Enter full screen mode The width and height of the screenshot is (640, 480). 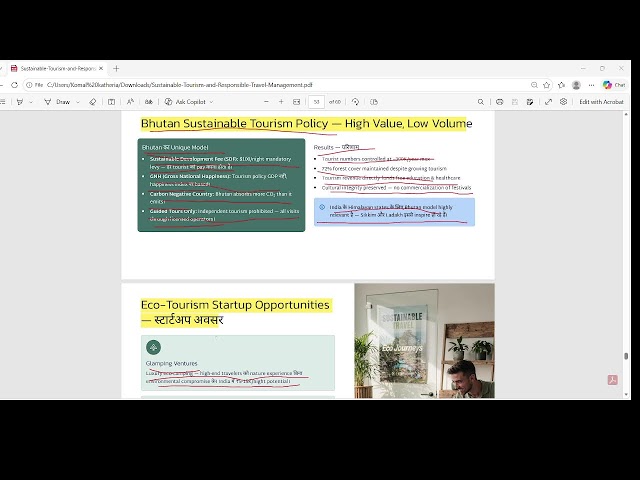(x=548, y=102)
